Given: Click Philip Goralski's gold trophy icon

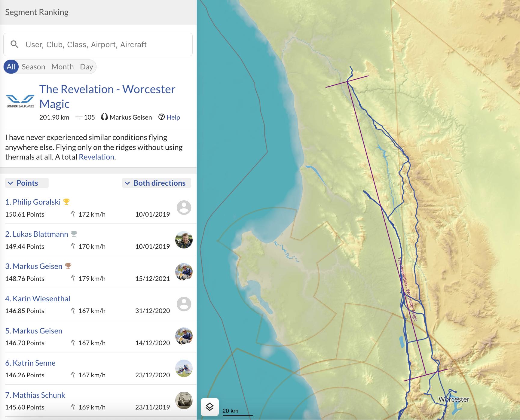Looking at the screenshot, I should (x=66, y=202).
